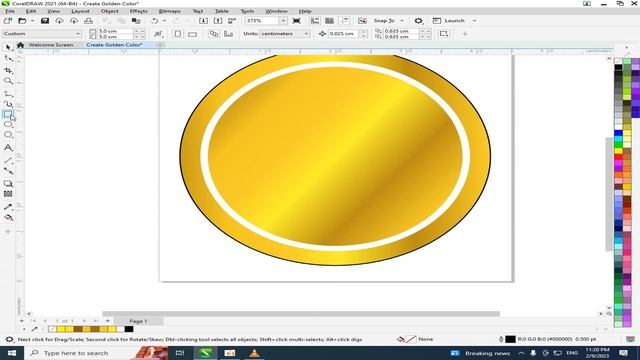Screen dimensions: 640x360
Task: Select the Interactive Fill tool
Action: (8, 218)
